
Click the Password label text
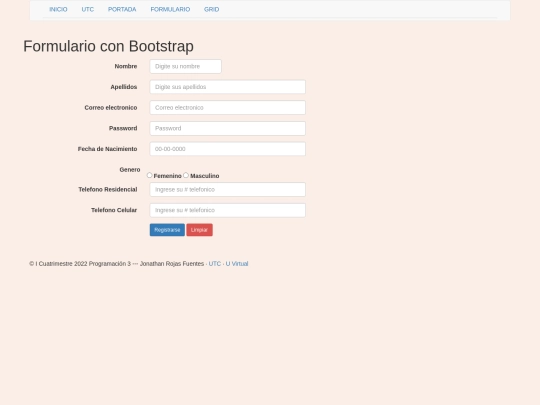(x=123, y=128)
